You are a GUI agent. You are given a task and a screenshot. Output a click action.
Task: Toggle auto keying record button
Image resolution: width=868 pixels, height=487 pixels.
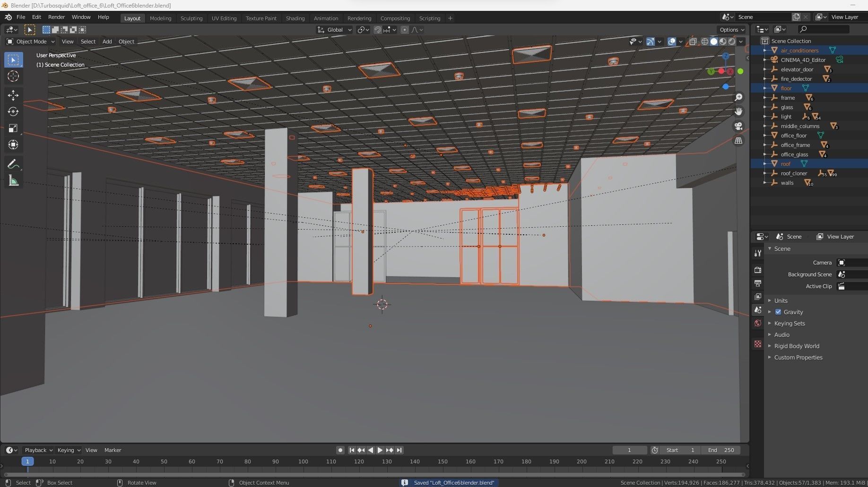pos(340,450)
